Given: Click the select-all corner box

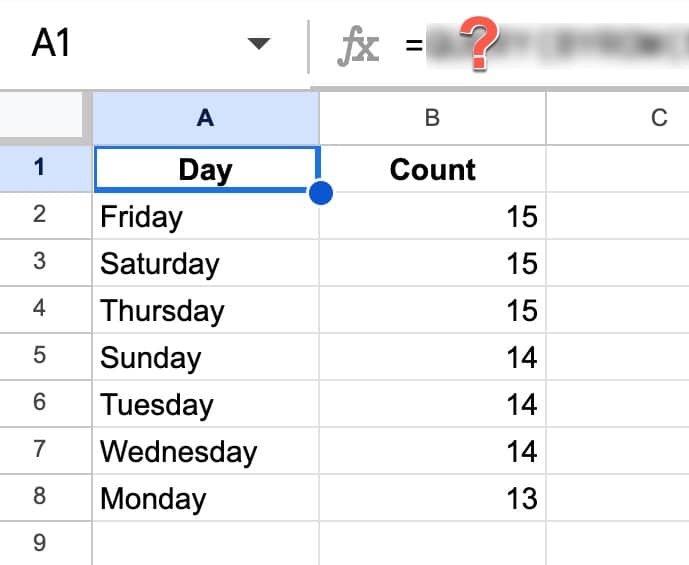Looking at the screenshot, I should [x=43, y=116].
